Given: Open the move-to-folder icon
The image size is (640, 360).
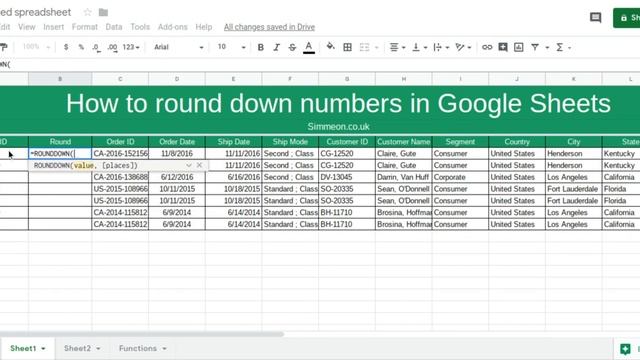Looking at the screenshot, I should pyautogui.click(x=103, y=13).
